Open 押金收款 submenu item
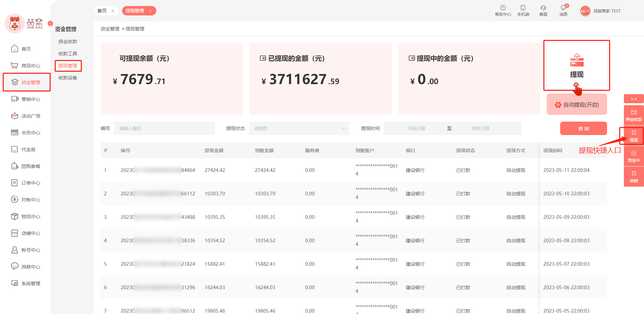 (68, 42)
